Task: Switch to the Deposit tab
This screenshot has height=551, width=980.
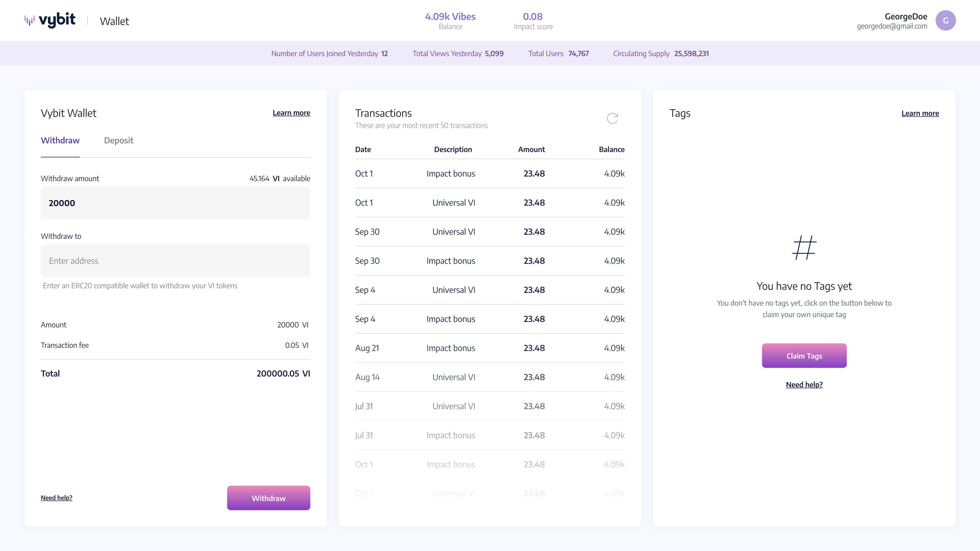Action: pos(119,140)
